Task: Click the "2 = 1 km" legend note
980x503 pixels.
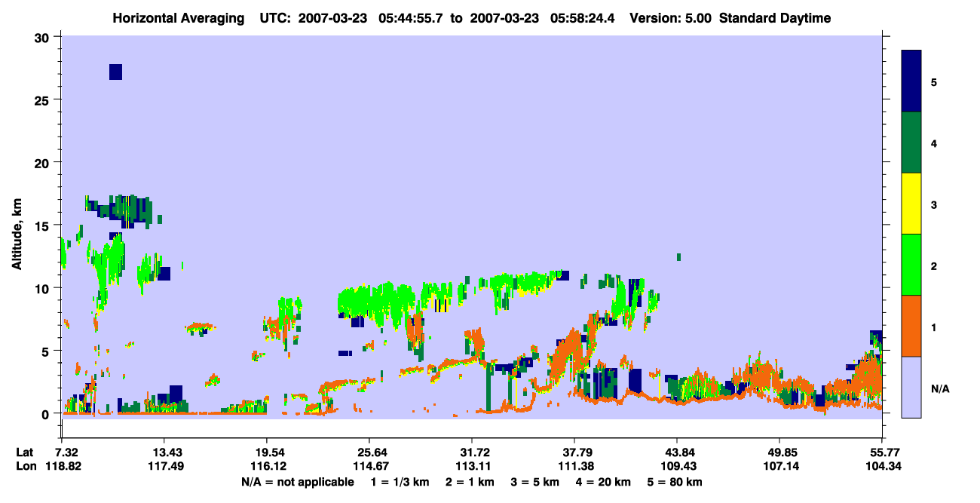Action: (x=469, y=482)
